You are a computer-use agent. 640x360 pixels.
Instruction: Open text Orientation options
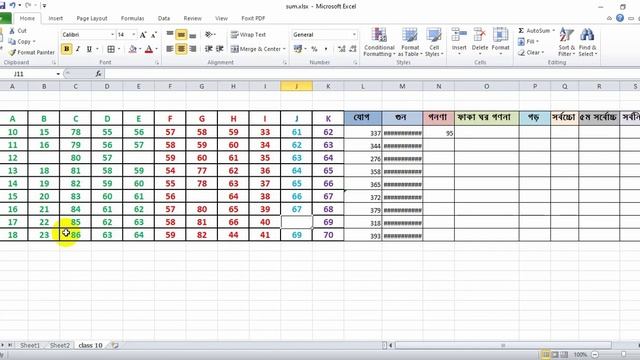click(x=210, y=35)
